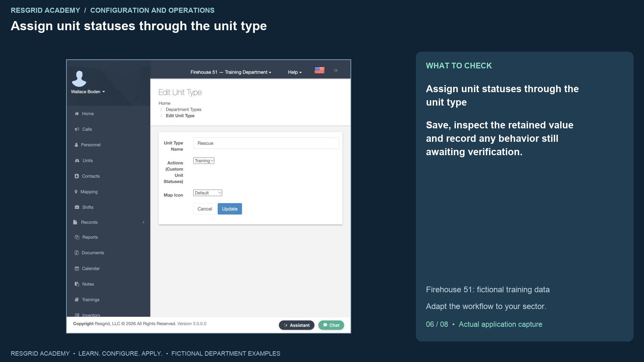Click the Records file icon
The image size is (644, 362).
(75, 222)
